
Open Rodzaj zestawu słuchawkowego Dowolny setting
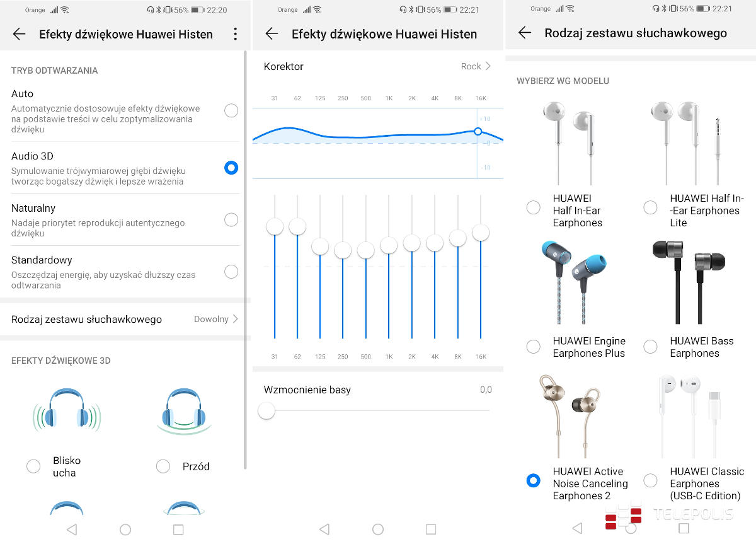point(125,319)
